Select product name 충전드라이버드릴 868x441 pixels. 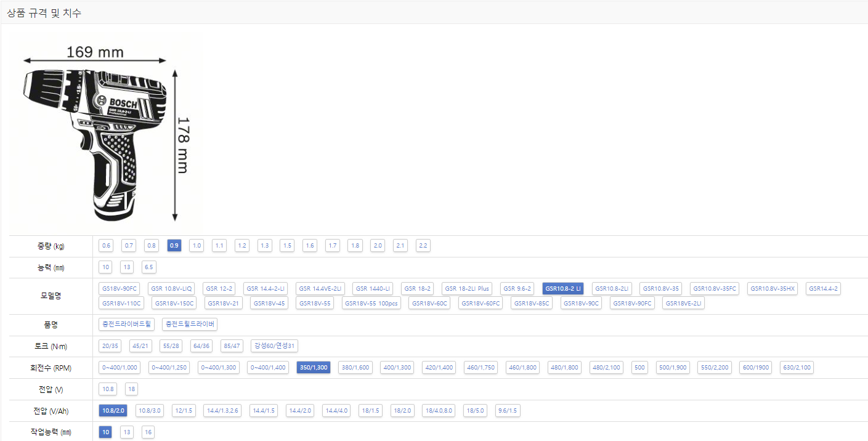127,325
